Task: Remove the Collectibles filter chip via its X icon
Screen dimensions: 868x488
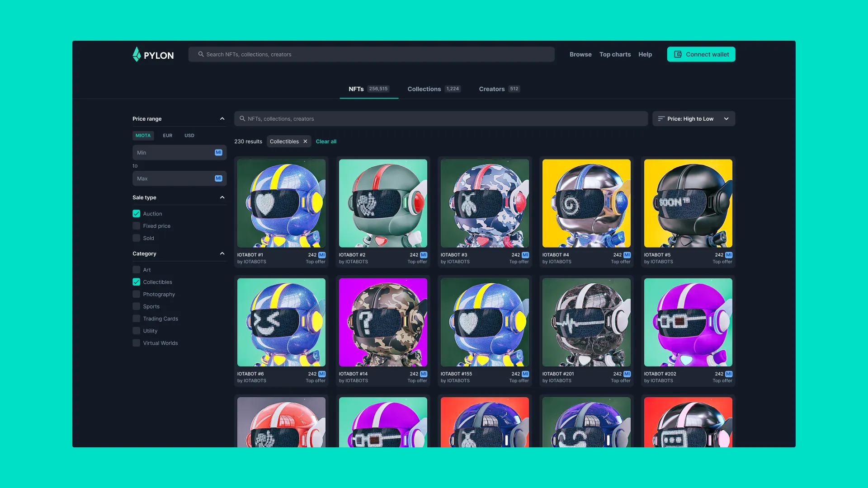Action: point(305,141)
